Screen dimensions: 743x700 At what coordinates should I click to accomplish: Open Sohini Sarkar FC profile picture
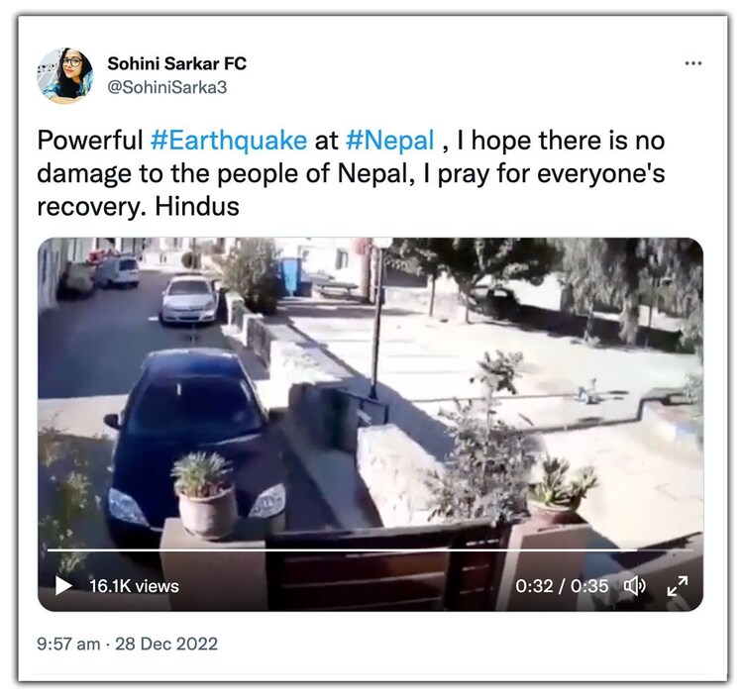(65, 75)
